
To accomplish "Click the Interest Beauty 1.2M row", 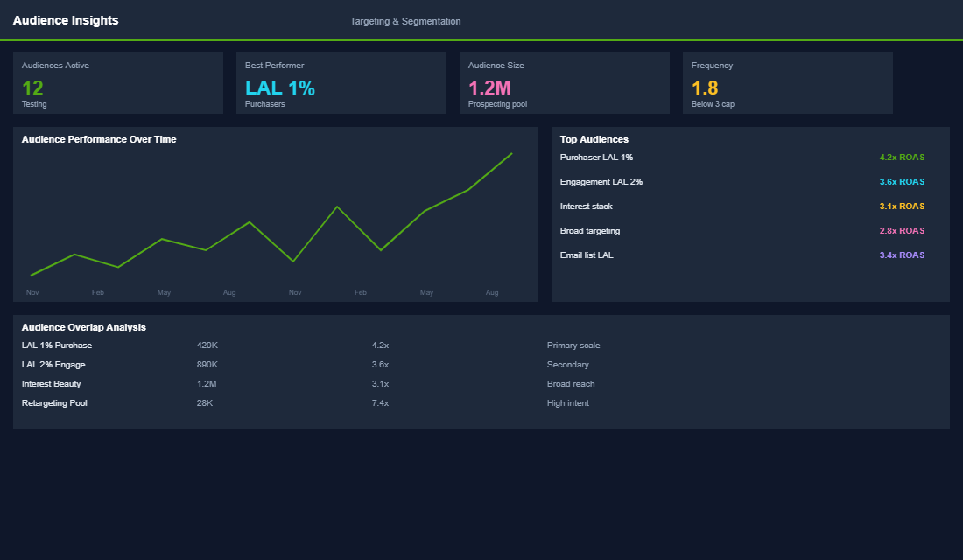I will click(51, 383).
